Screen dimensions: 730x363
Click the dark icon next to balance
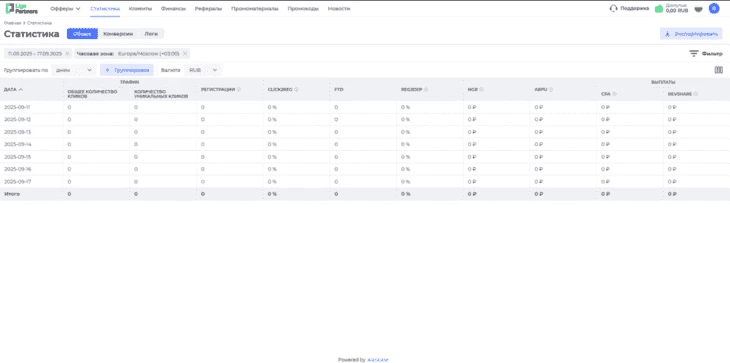click(x=698, y=9)
